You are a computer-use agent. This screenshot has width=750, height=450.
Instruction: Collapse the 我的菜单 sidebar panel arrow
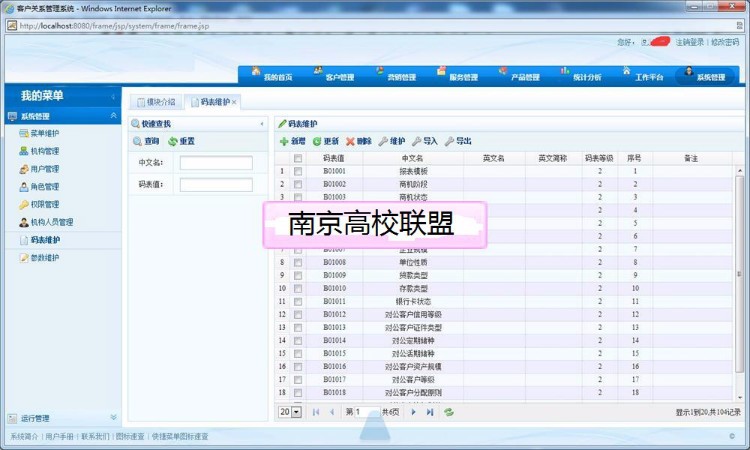click(x=113, y=97)
